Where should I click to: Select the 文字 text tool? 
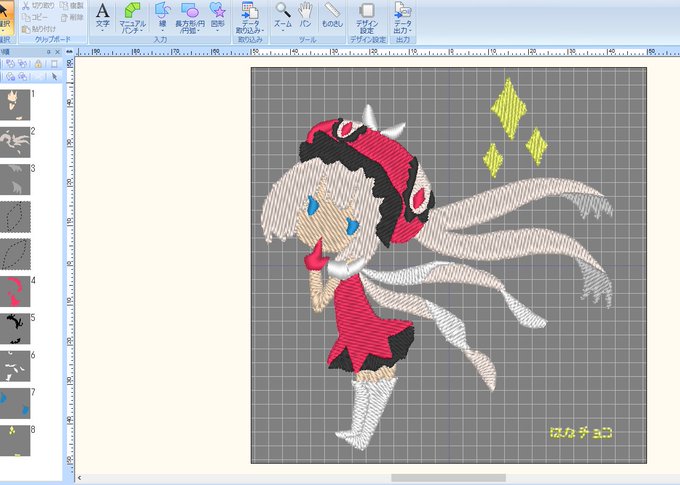(102, 17)
